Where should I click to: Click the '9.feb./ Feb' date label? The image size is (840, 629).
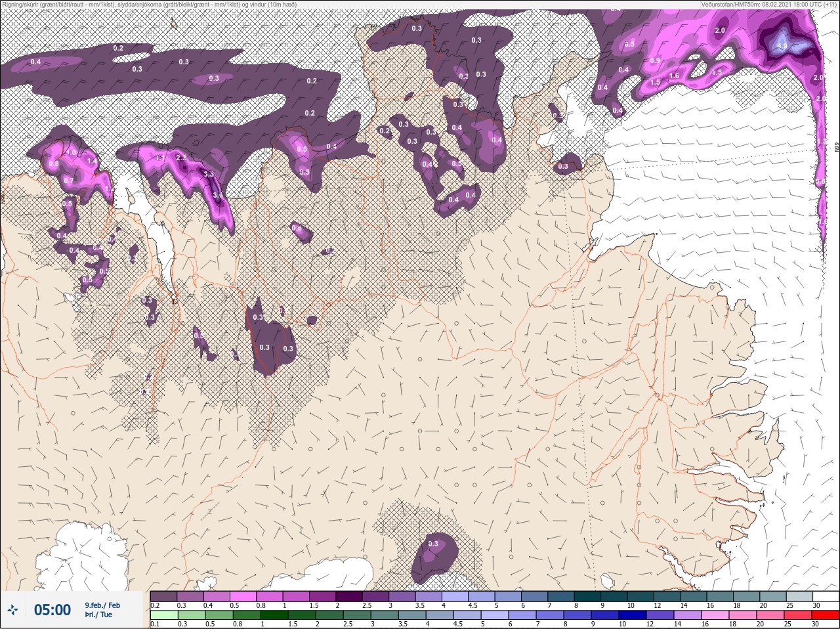(x=102, y=605)
